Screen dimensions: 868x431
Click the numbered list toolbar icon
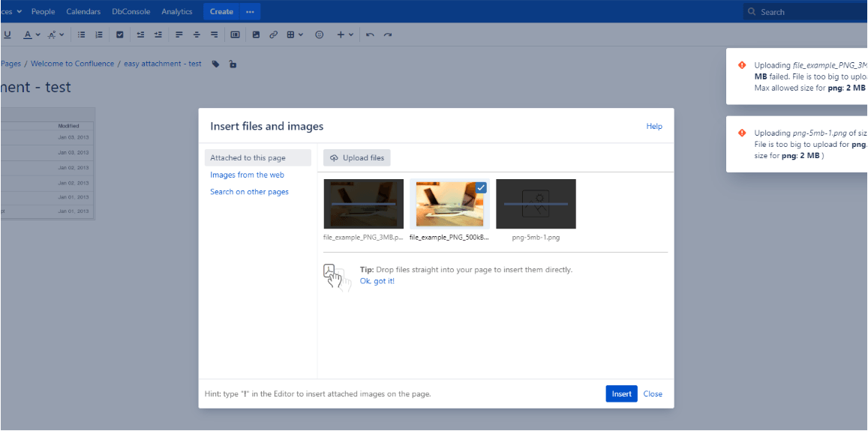[99, 34]
